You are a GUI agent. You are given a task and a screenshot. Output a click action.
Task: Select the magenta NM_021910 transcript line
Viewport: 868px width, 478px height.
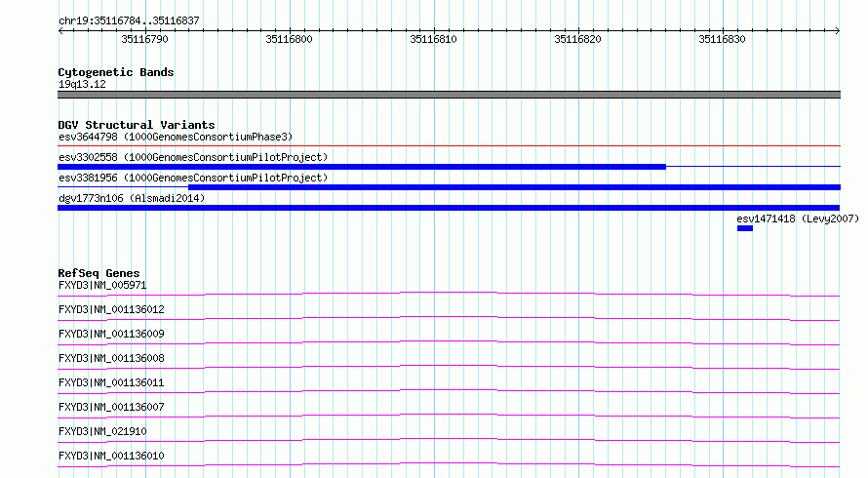449,440
